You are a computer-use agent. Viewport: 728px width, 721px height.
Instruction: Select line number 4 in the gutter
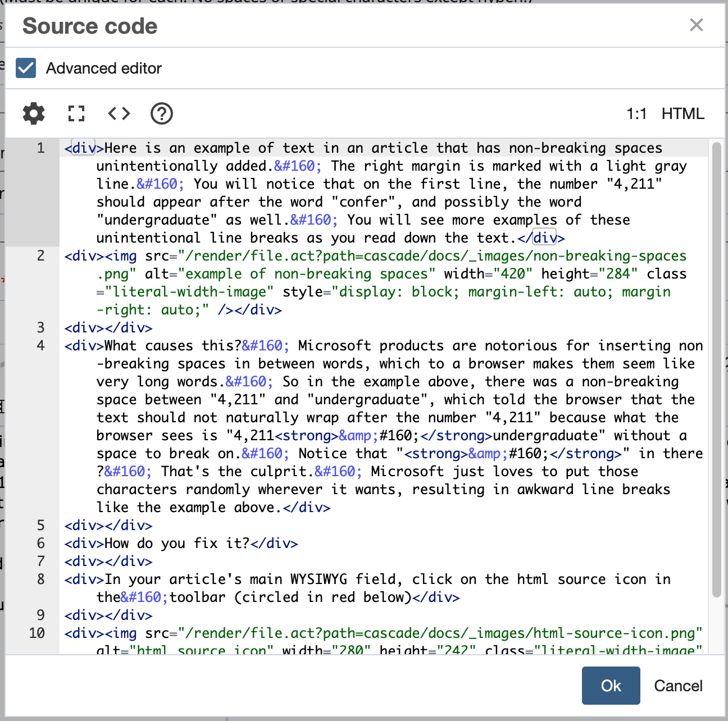[x=40, y=345]
